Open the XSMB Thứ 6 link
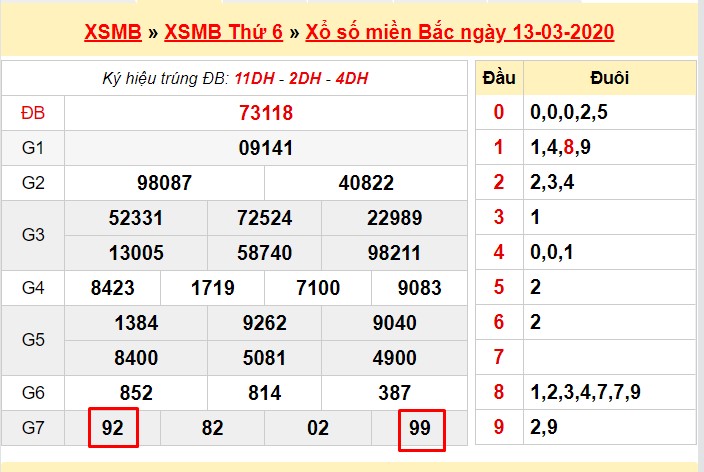 222,32
